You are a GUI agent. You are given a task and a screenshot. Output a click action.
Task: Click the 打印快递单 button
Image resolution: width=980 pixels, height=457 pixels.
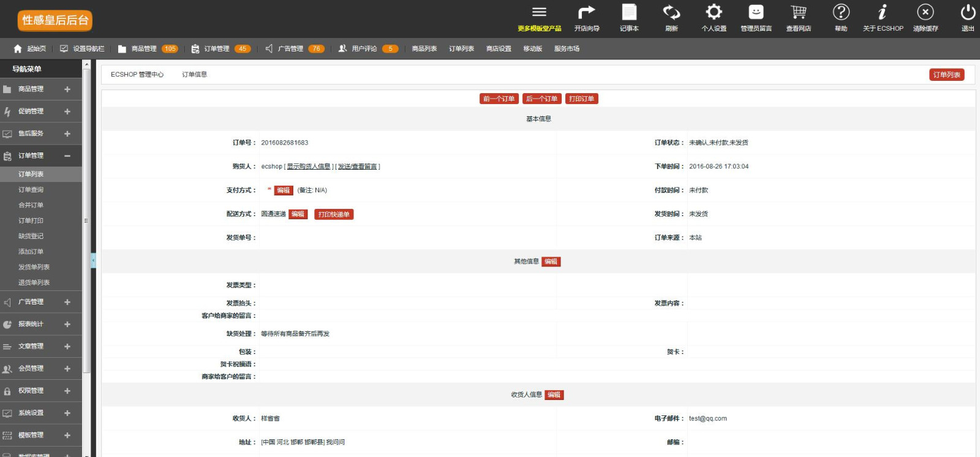[334, 214]
